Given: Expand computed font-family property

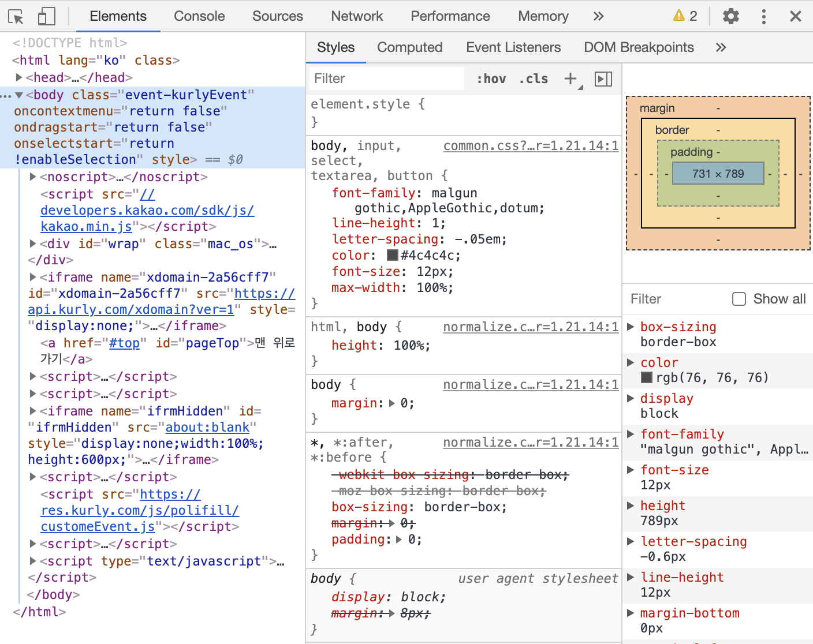Looking at the screenshot, I should point(631,434).
